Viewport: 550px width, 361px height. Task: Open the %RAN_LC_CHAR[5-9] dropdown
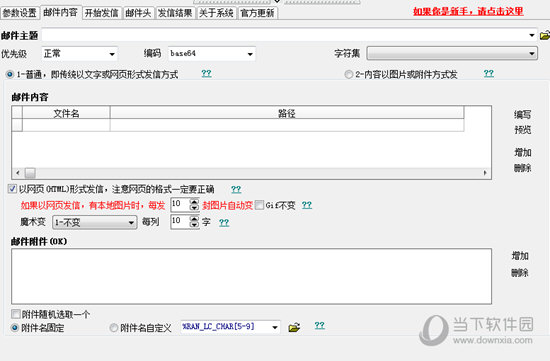pyautogui.click(x=230, y=327)
